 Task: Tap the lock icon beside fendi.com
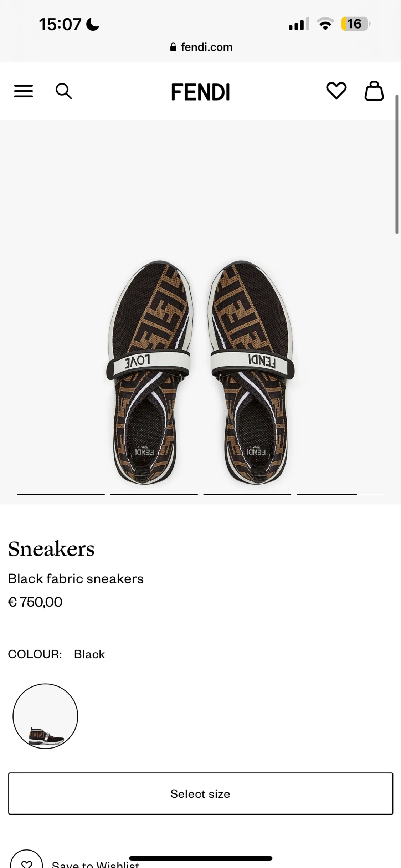tap(173, 47)
